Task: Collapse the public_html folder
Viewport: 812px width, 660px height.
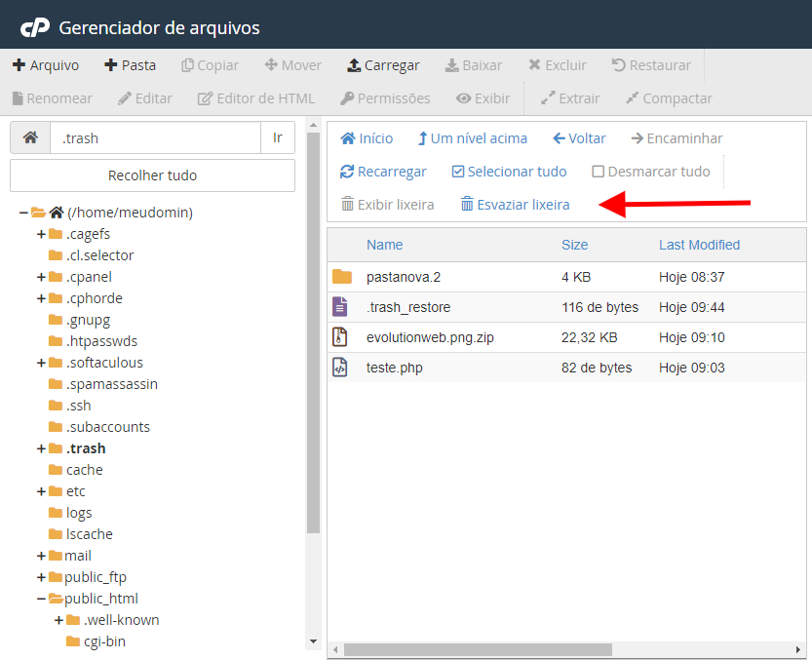Action: [41, 599]
